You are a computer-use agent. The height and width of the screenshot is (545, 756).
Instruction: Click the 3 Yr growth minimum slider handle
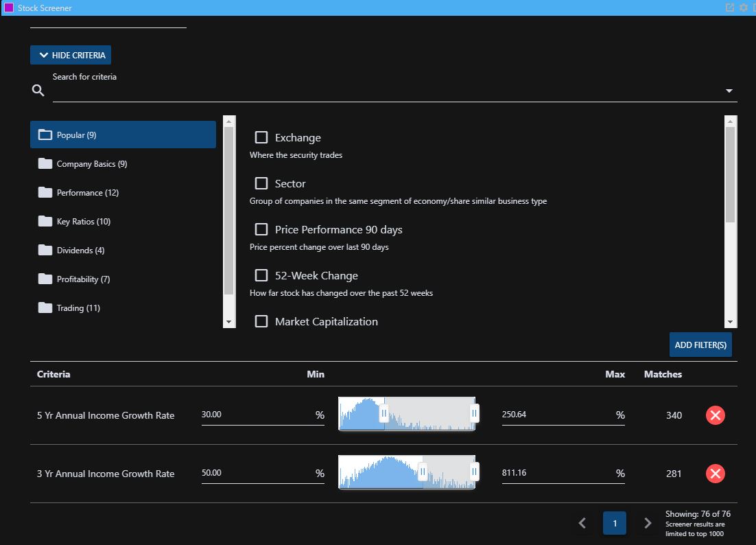pos(423,472)
